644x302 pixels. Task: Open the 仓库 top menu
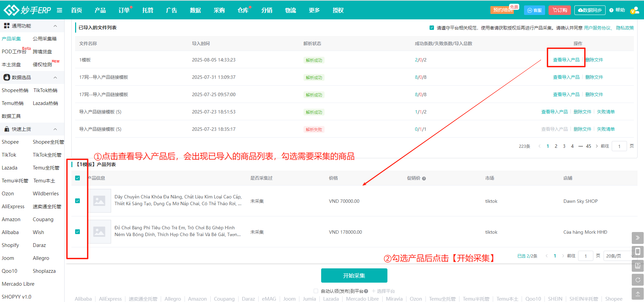243,10
